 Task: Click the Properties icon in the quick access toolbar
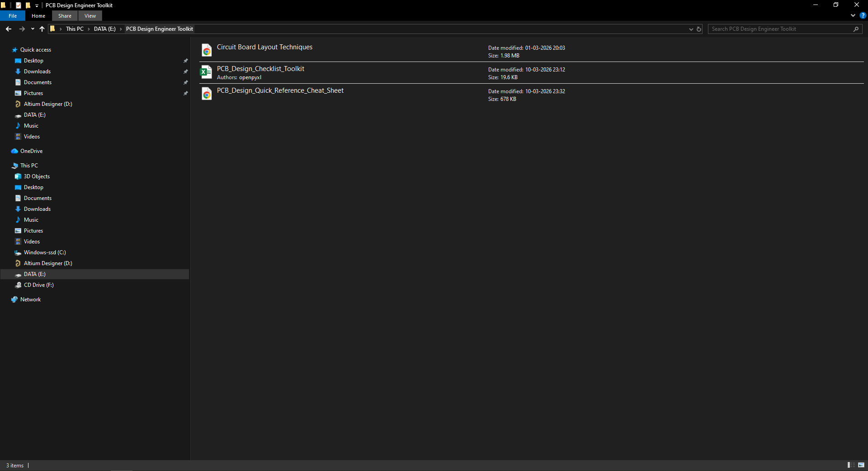click(x=18, y=5)
